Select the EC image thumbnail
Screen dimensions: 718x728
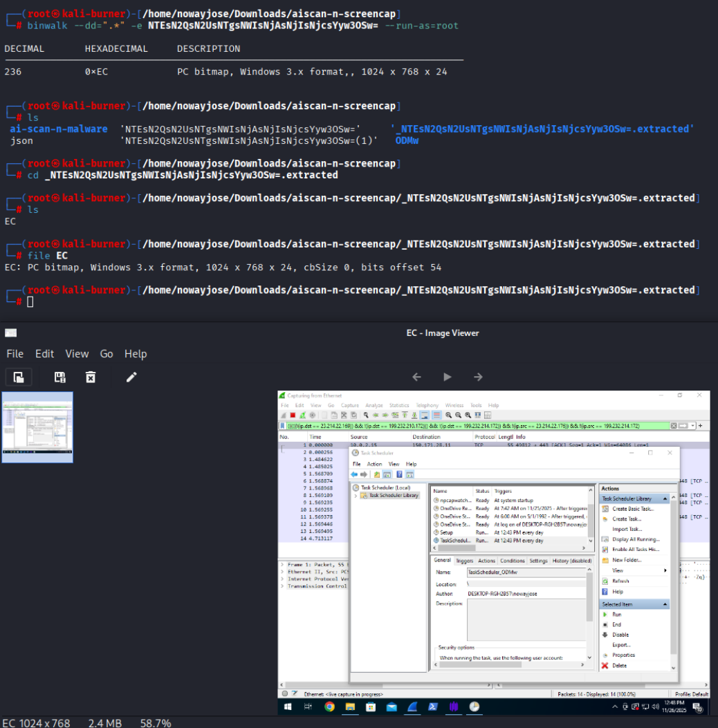[x=37, y=427]
